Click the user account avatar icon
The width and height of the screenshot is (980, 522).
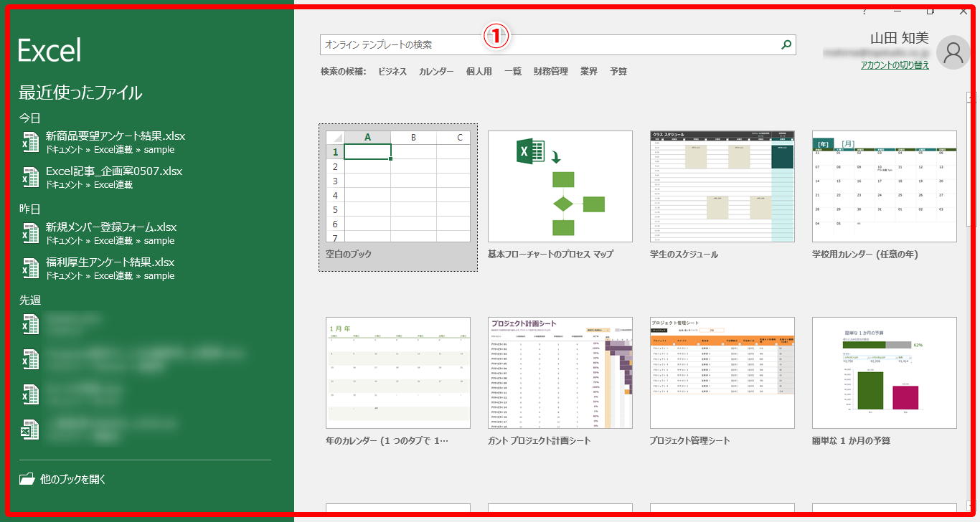[x=953, y=52]
